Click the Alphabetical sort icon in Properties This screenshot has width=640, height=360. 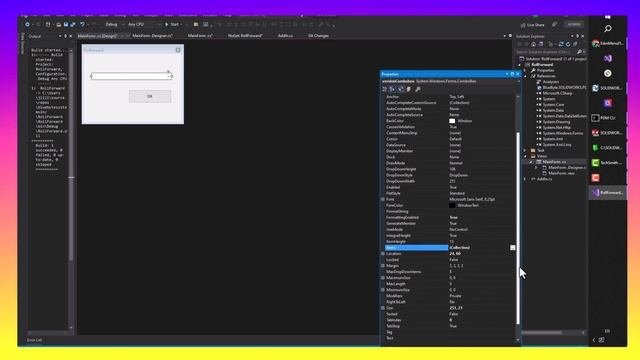click(x=392, y=89)
